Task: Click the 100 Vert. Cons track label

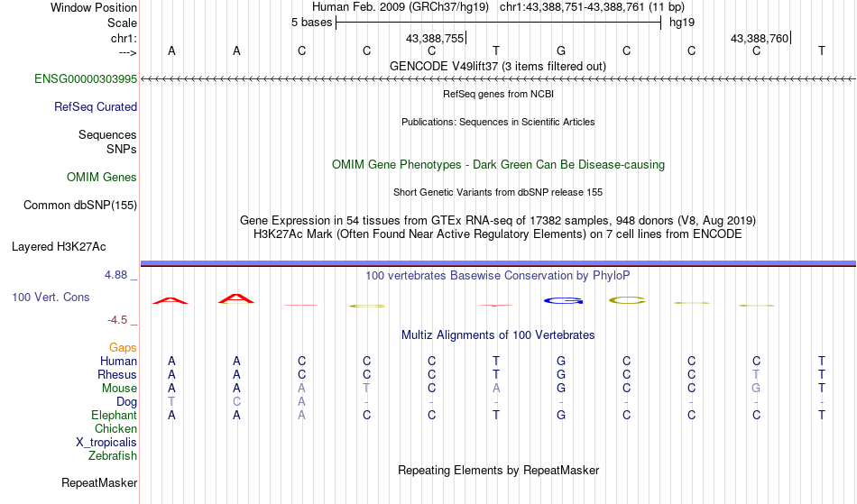Action: tap(51, 297)
